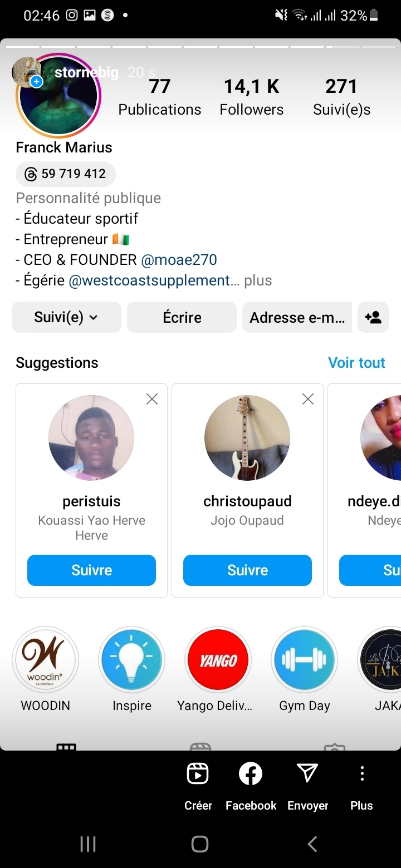Dismiss the christoupaud suggestion card
The image size is (401, 868).
pos(308,399)
